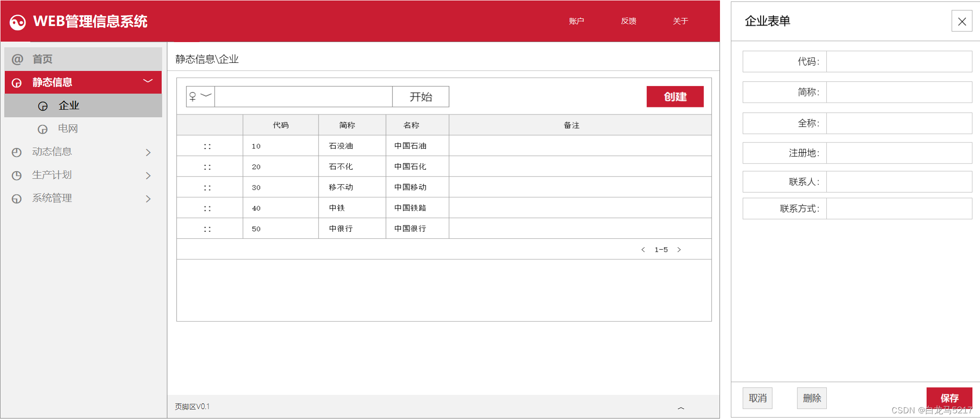Click the drag handle of row 30

point(207,188)
